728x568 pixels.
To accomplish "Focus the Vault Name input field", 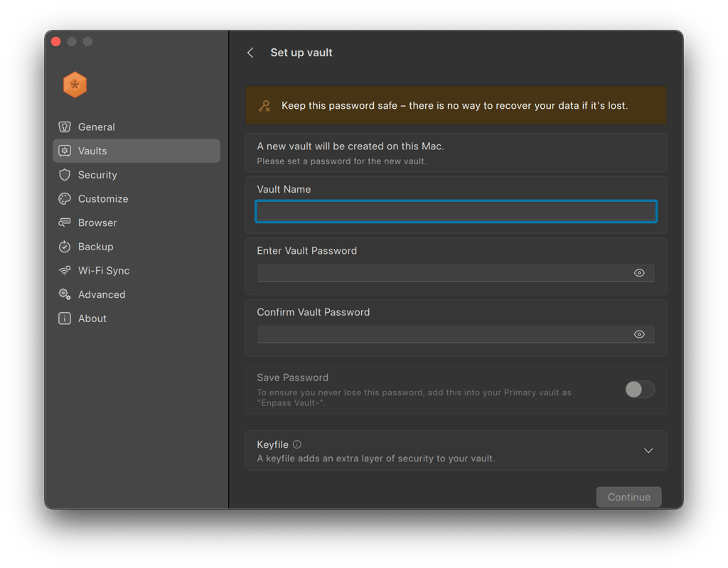I will 456,211.
